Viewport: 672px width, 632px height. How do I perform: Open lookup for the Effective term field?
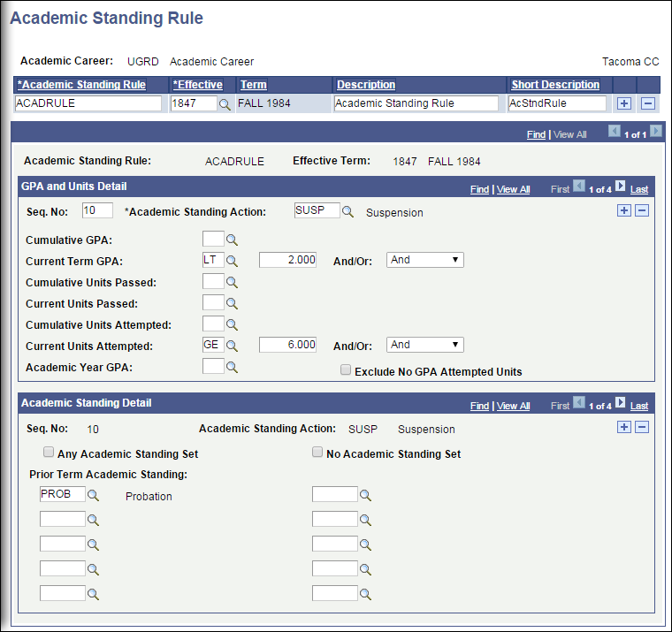point(225,104)
